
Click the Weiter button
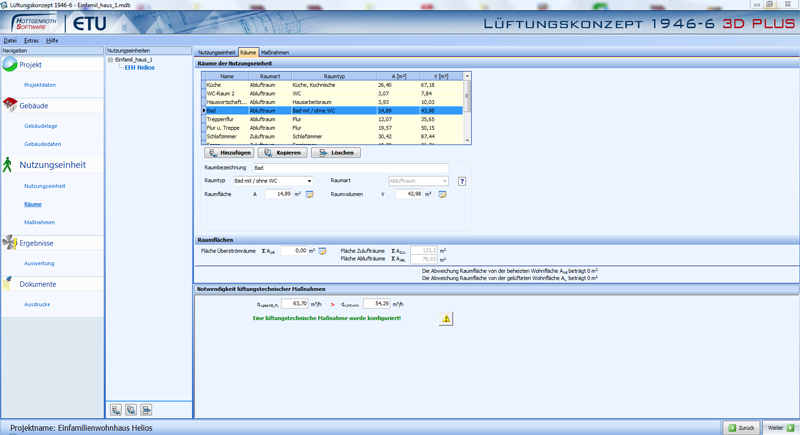click(781, 428)
